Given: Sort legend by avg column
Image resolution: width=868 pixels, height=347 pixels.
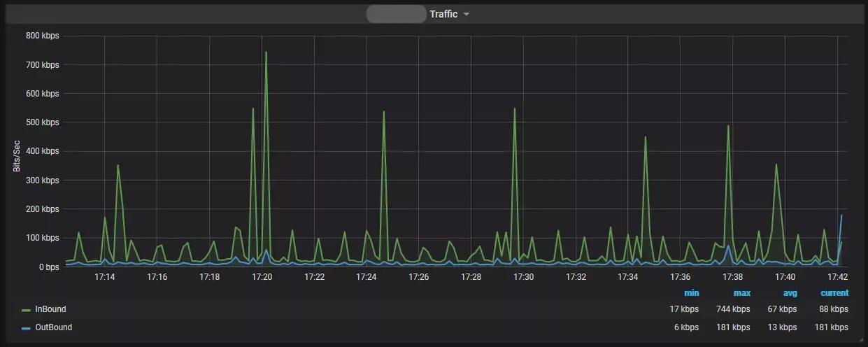Looking at the screenshot, I should [x=789, y=293].
